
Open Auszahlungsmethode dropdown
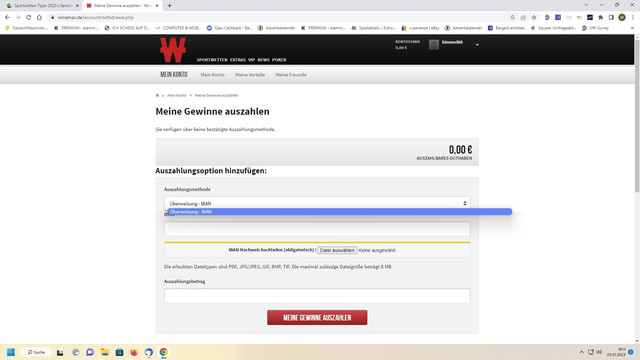click(x=317, y=203)
